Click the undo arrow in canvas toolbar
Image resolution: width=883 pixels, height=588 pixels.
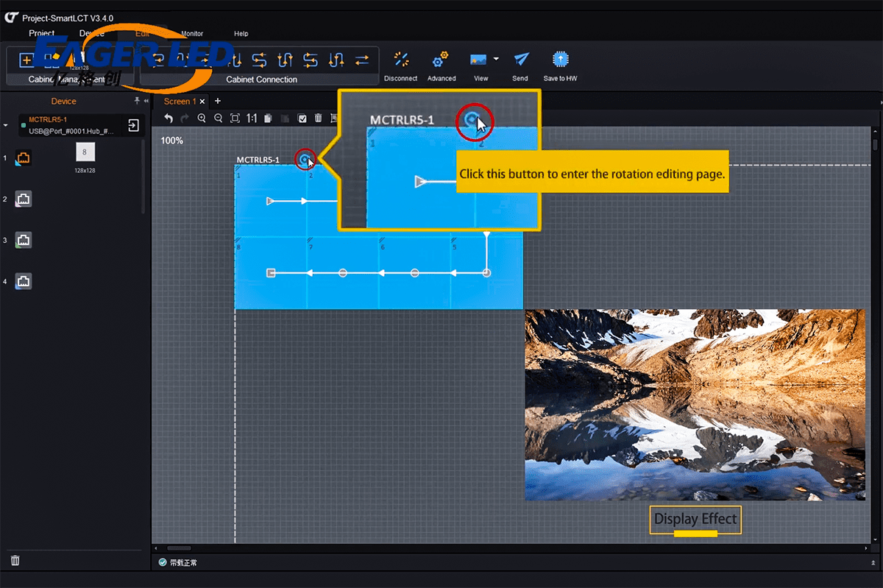click(169, 118)
